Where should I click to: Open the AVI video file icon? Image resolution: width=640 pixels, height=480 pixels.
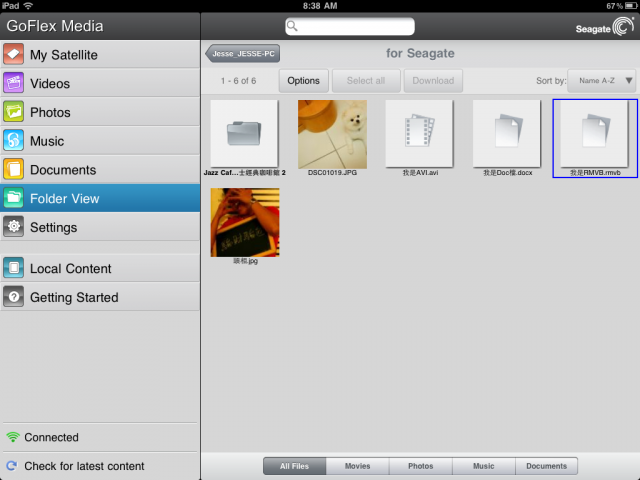click(420, 133)
